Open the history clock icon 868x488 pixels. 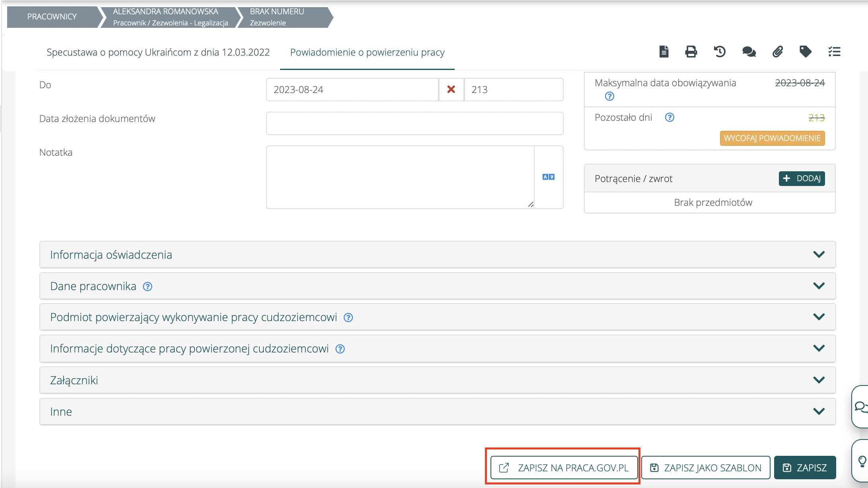pyautogui.click(x=720, y=52)
